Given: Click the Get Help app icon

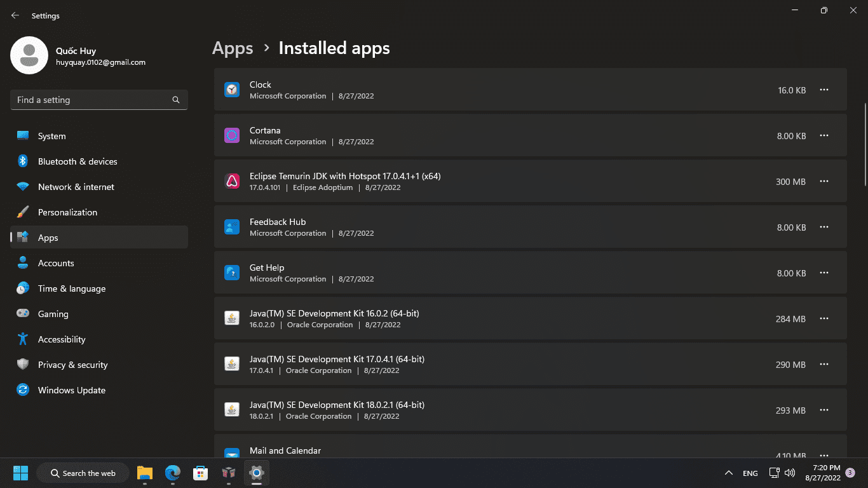Looking at the screenshot, I should pos(232,273).
